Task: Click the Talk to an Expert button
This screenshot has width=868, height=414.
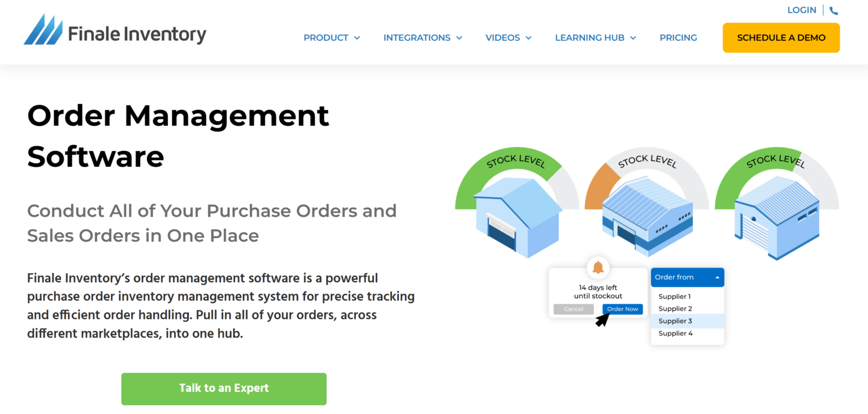Action: tap(224, 389)
